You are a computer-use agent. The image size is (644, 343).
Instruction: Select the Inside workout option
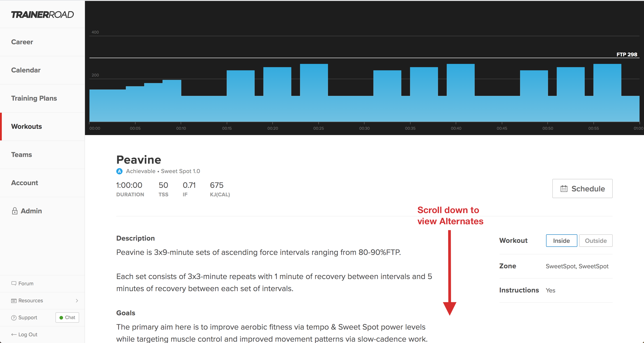[x=561, y=241]
